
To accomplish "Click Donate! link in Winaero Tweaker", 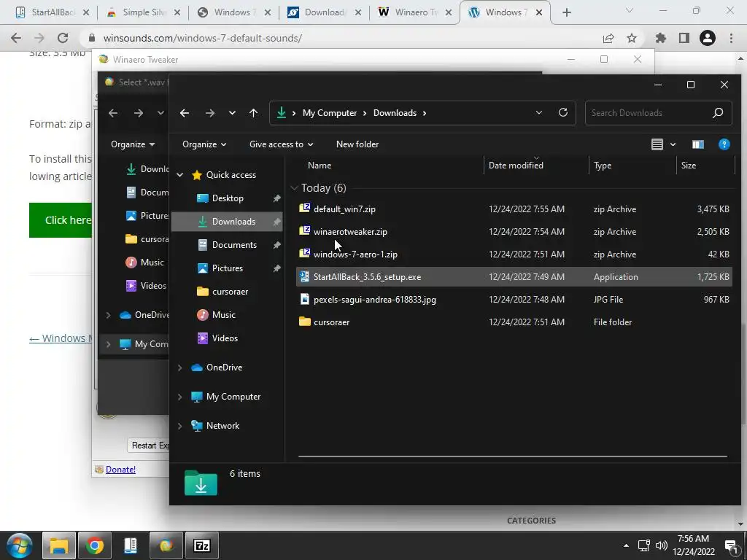I will pos(120,470).
